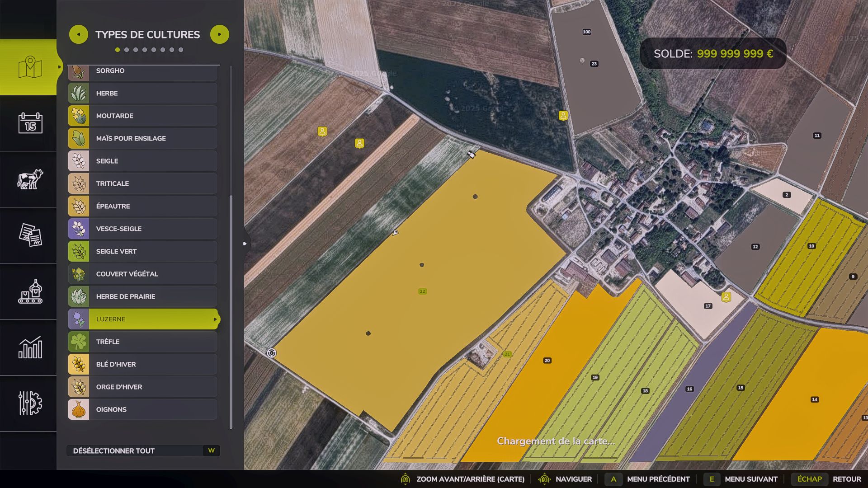Toggle the Moutarde crop filter
This screenshot has height=488, width=868.
pyautogui.click(x=143, y=116)
